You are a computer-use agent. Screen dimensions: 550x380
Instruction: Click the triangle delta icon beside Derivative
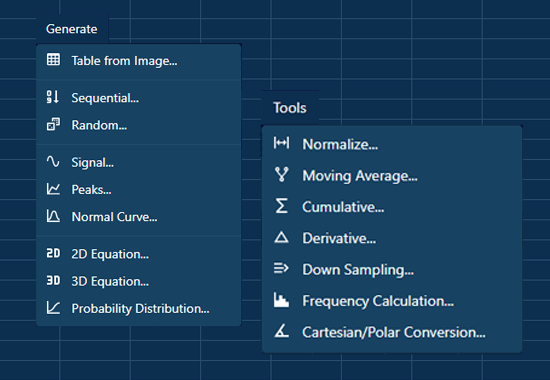click(281, 238)
